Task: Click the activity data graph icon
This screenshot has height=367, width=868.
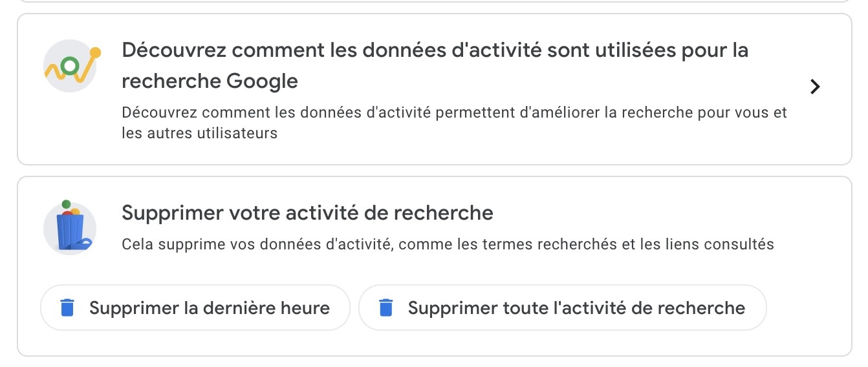Action: click(70, 67)
